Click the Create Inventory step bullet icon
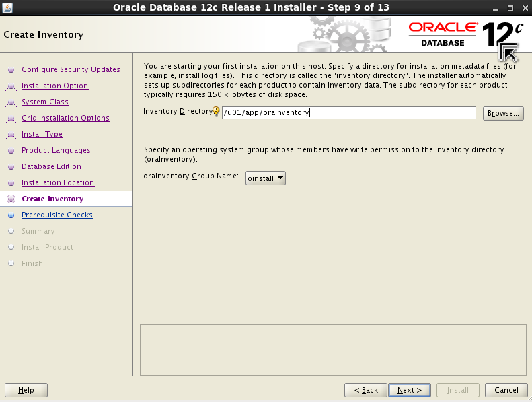The height and width of the screenshot is (402, 532). coord(11,199)
